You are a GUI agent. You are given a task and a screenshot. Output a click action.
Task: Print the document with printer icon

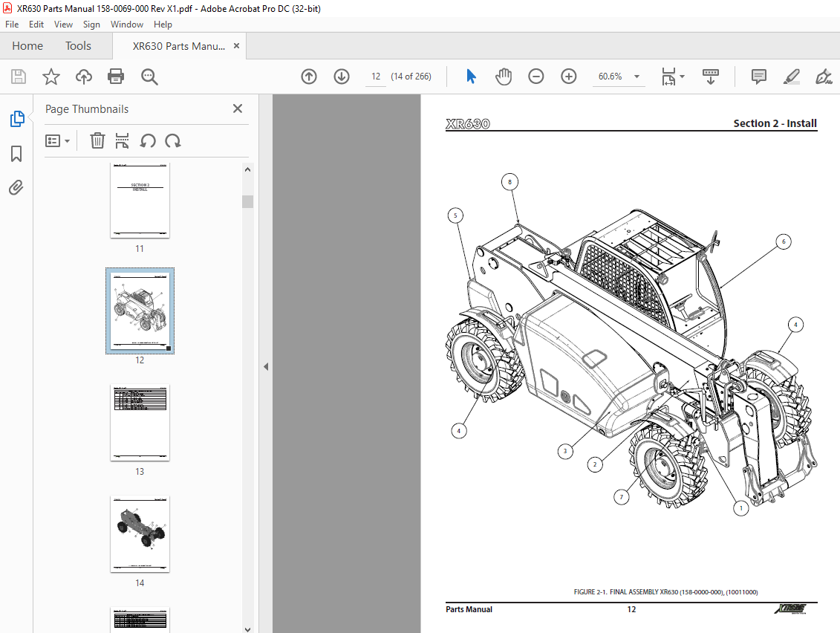[116, 77]
